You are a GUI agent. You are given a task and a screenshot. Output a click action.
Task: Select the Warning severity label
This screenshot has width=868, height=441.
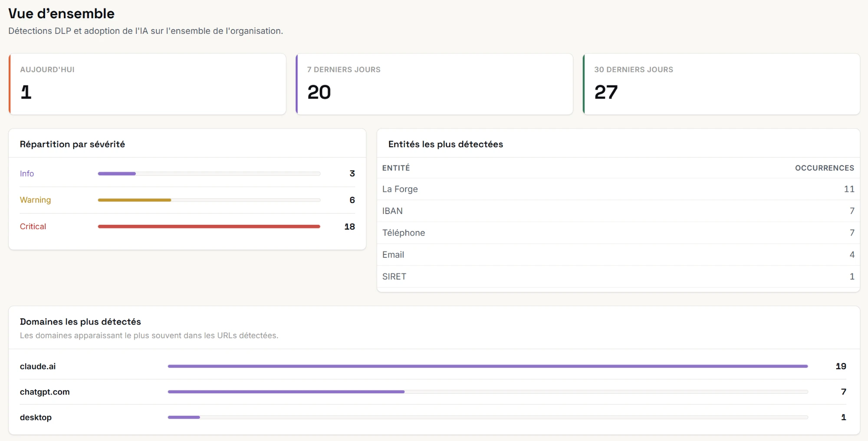35,200
